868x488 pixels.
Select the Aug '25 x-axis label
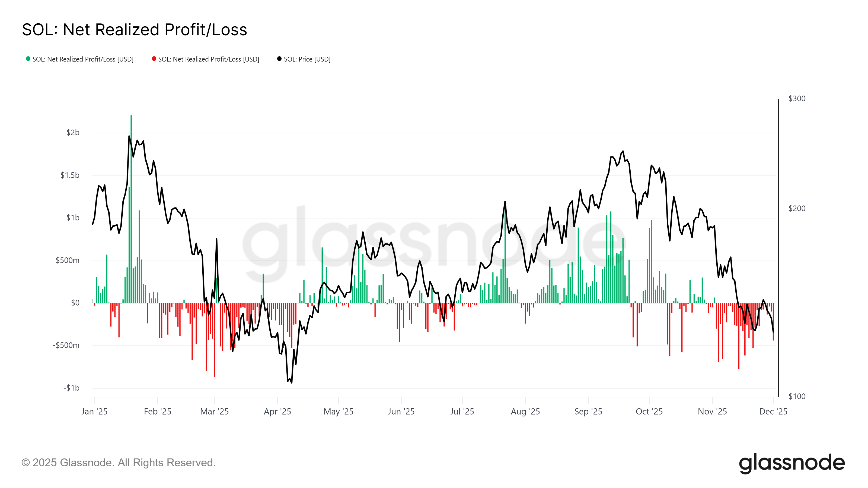pyautogui.click(x=525, y=411)
